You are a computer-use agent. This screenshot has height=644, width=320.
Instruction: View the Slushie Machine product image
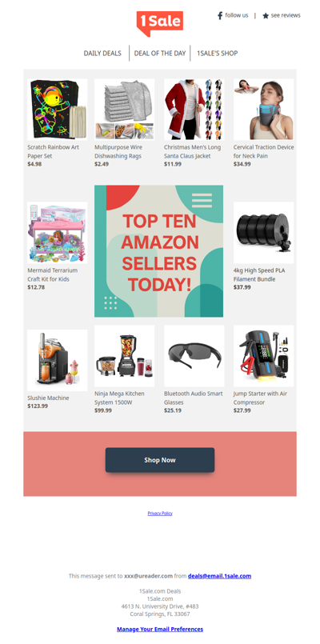57,360
